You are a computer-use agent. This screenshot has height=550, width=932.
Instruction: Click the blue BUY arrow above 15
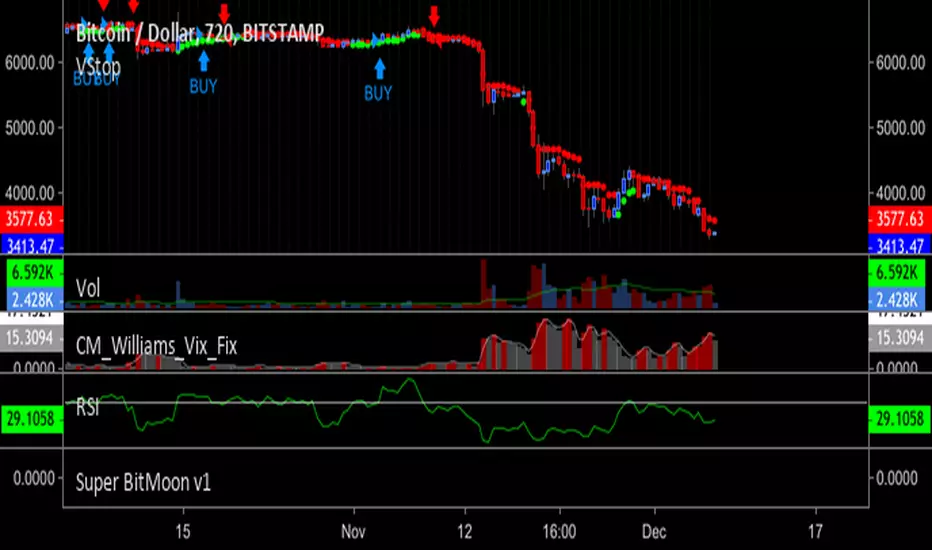[204, 61]
